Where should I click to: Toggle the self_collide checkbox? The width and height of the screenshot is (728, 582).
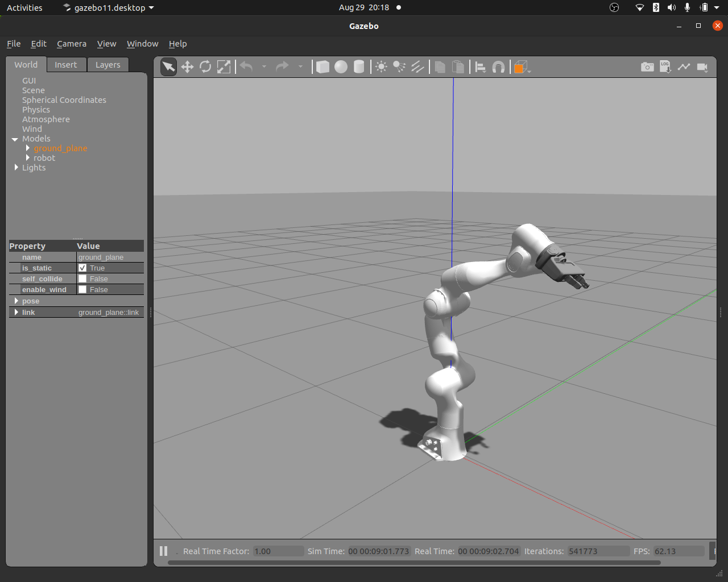tap(83, 278)
